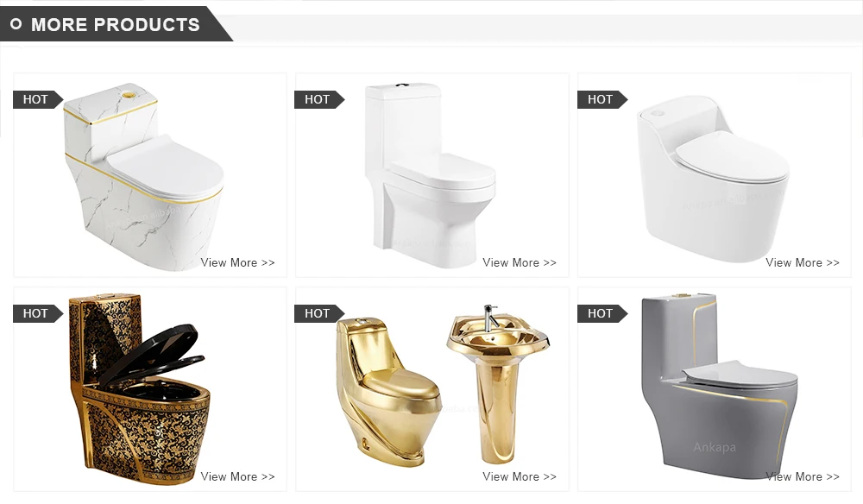Open View More for plain white toilet
The height and width of the screenshot is (504, 863).
click(520, 262)
